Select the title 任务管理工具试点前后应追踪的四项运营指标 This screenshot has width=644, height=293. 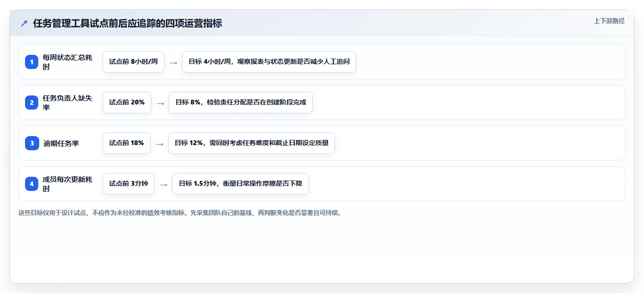pyautogui.click(x=128, y=23)
